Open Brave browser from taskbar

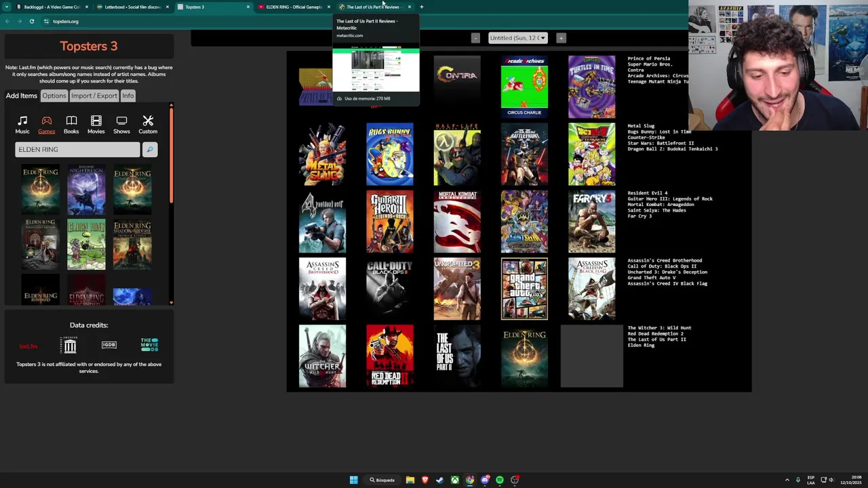(425, 480)
